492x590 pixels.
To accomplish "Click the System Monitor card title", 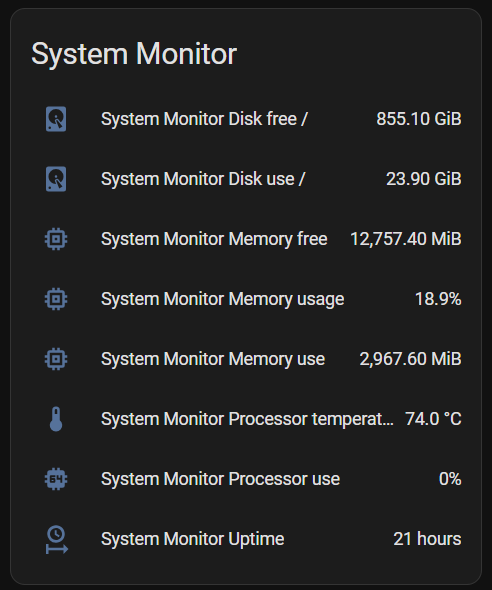I will 134,54.
